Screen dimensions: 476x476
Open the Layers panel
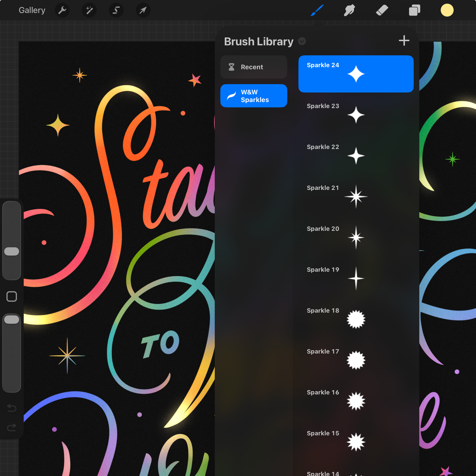[x=414, y=10]
